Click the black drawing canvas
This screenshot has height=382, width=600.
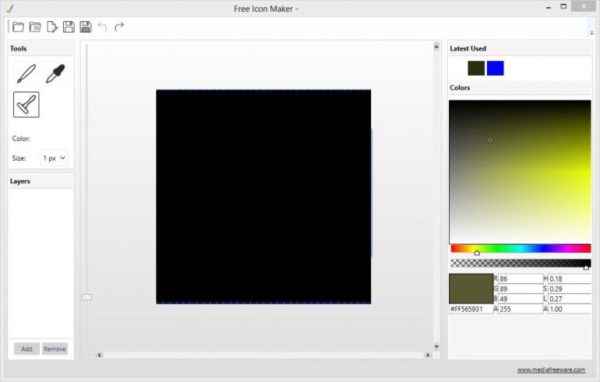click(x=263, y=197)
